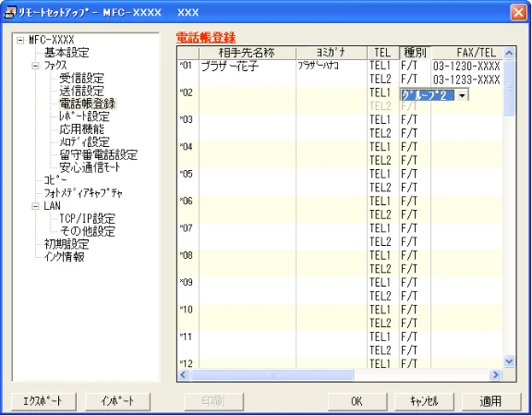The height and width of the screenshot is (416, 532).
Task: Click the TEL column header
Action: point(383,53)
